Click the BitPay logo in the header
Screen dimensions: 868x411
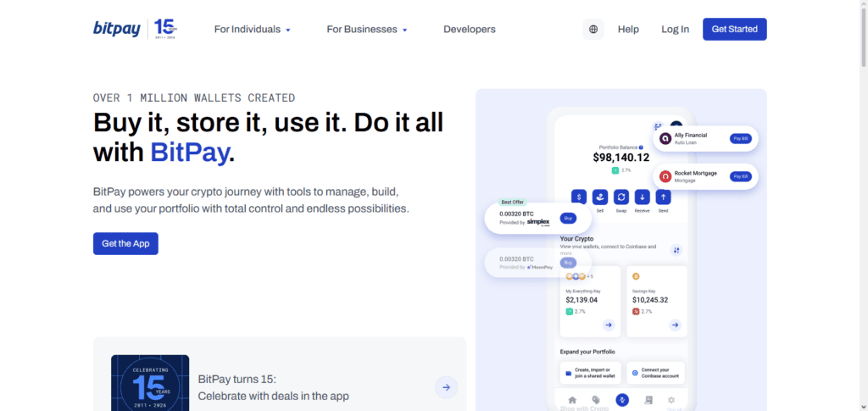click(x=117, y=29)
